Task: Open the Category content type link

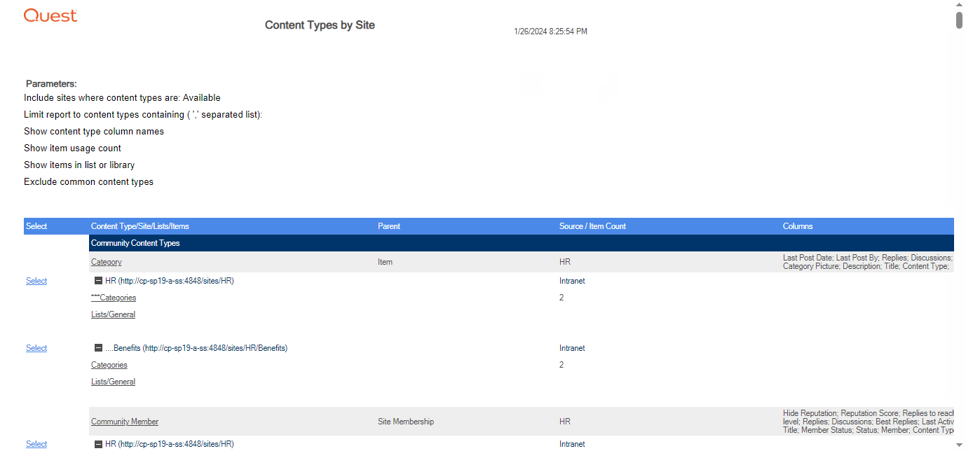Action: pyautogui.click(x=106, y=262)
